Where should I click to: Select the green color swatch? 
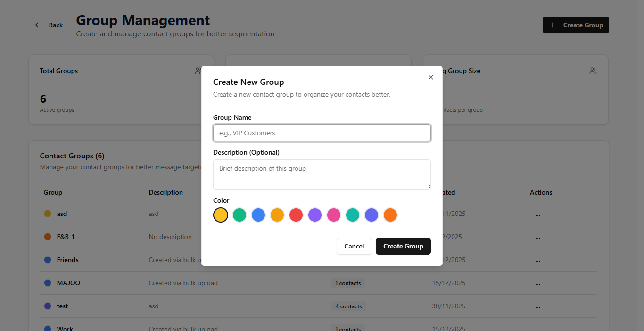(239, 215)
